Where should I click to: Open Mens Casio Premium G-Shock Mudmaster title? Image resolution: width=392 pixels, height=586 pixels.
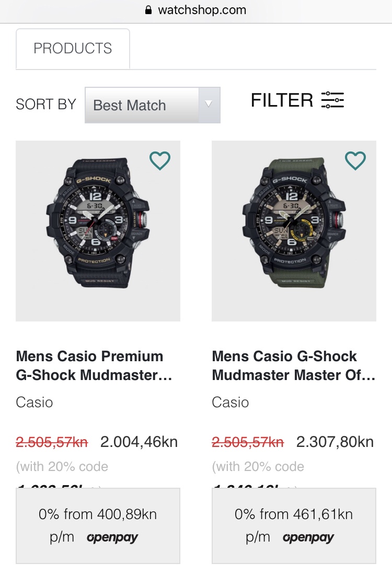(94, 365)
